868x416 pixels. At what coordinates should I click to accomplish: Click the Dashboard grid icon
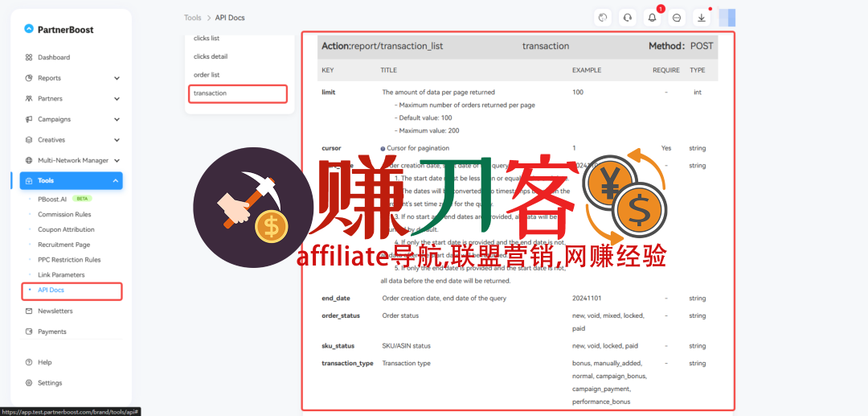(29, 58)
